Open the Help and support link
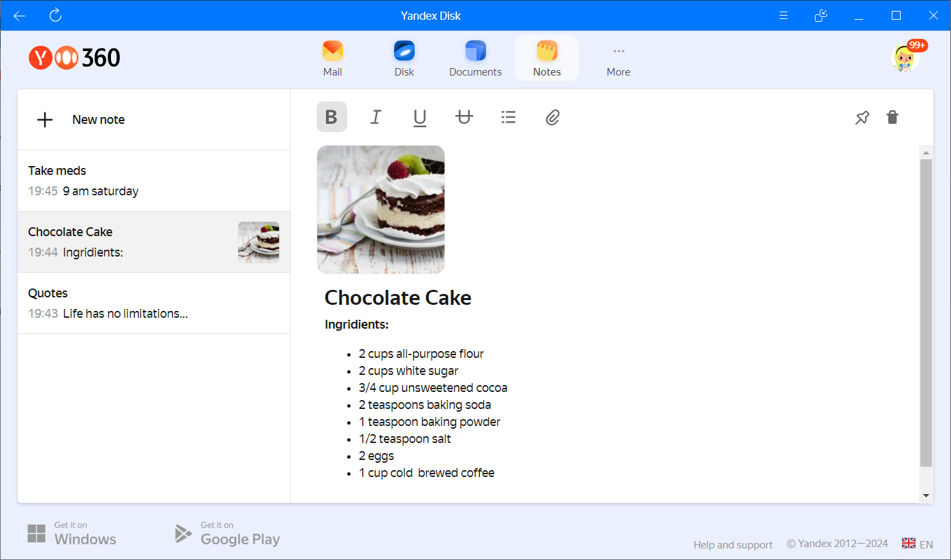Screen dimensions: 951x560 732,544
